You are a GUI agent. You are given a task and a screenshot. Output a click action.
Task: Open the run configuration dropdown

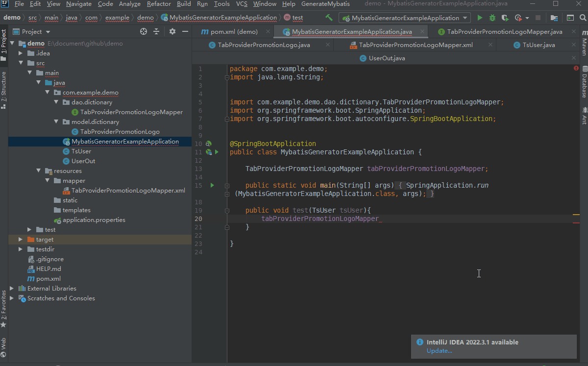(x=404, y=18)
